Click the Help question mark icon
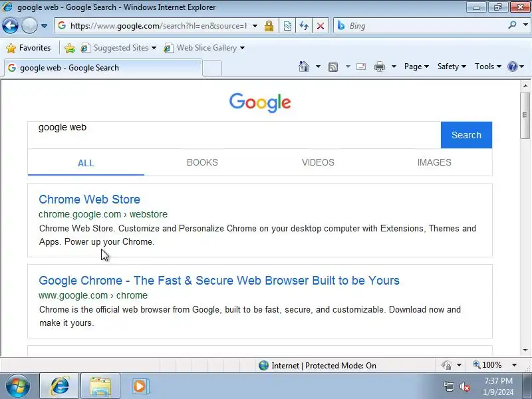 coord(512,66)
